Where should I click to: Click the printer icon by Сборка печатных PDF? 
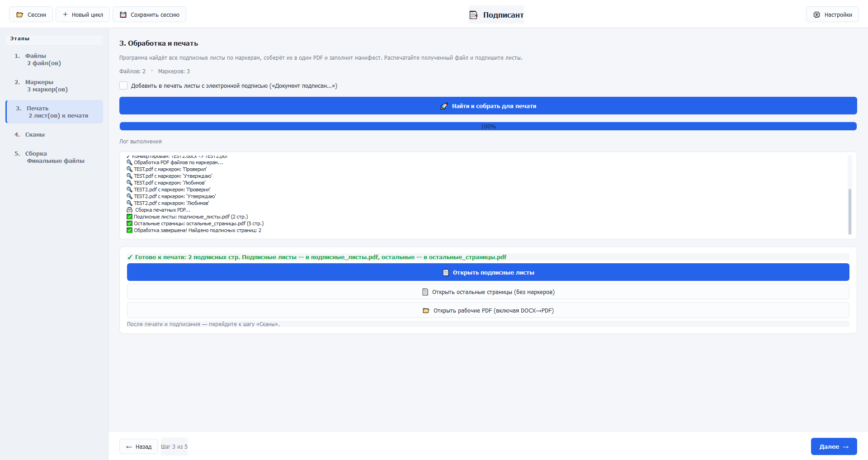pos(130,210)
